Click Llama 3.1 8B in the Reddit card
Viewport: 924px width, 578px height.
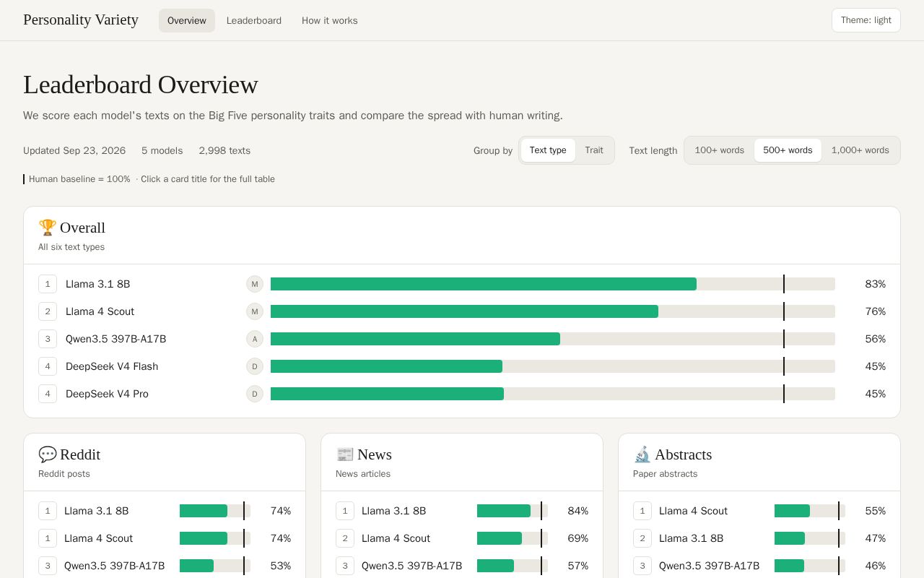tap(96, 511)
